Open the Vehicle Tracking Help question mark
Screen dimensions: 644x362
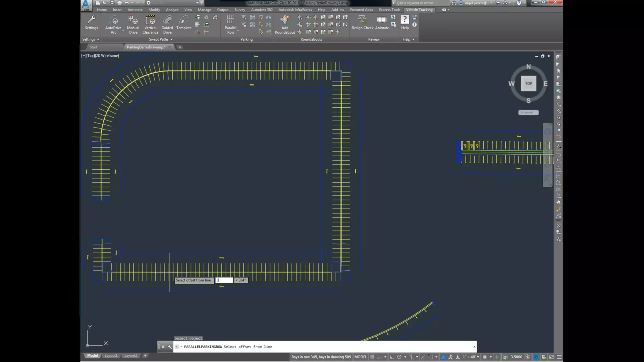(405, 22)
